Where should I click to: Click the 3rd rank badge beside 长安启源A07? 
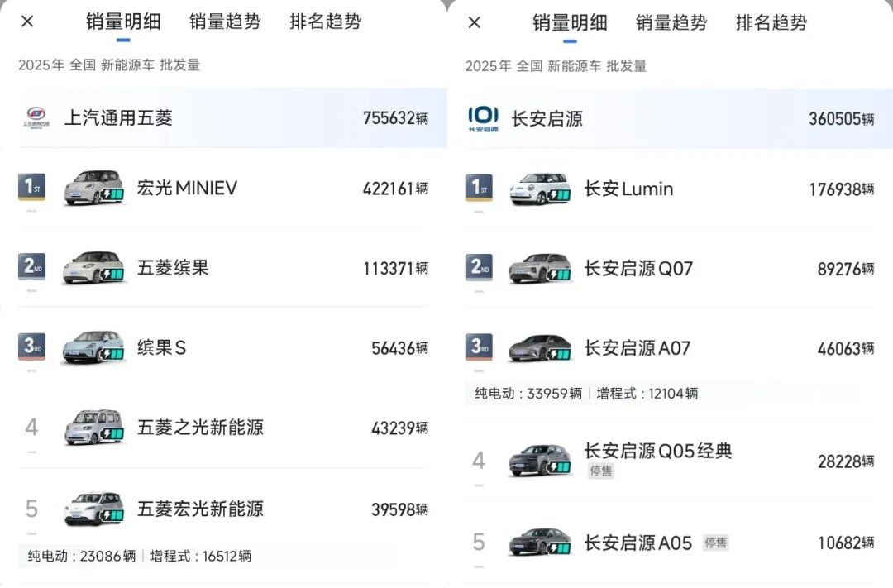(x=479, y=347)
